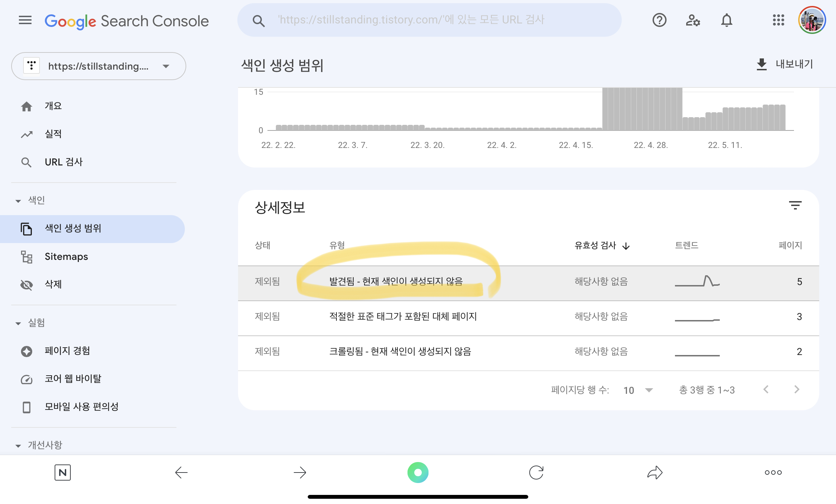Open the notifications bell
Viewport: 836px width, 504px height.
pos(726,20)
